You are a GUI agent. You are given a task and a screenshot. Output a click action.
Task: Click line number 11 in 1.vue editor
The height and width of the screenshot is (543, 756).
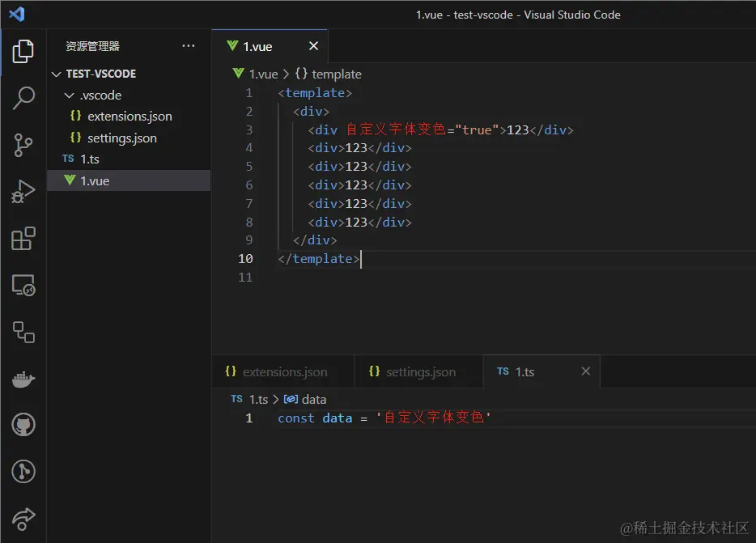[245, 278]
